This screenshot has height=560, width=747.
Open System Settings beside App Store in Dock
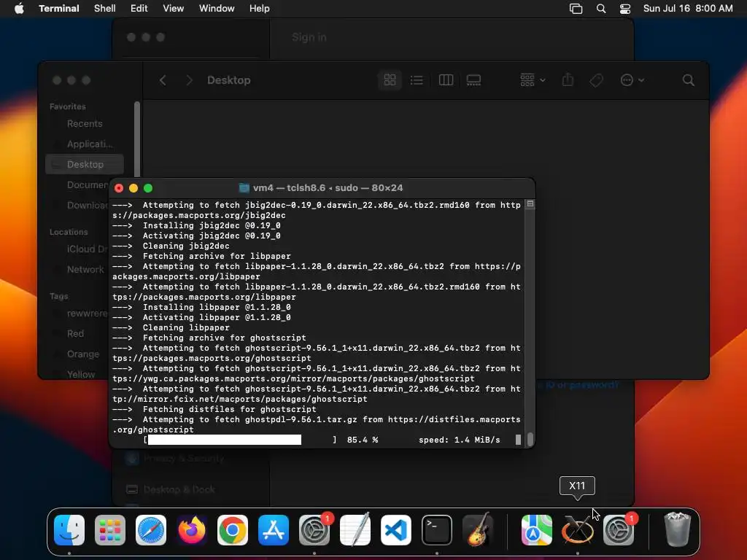(314, 530)
